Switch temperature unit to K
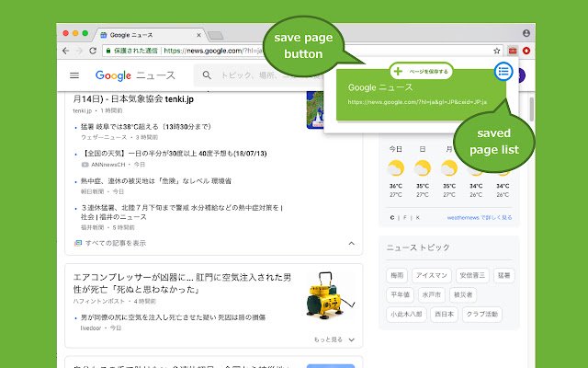588x368 pixels. click(417, 217)
